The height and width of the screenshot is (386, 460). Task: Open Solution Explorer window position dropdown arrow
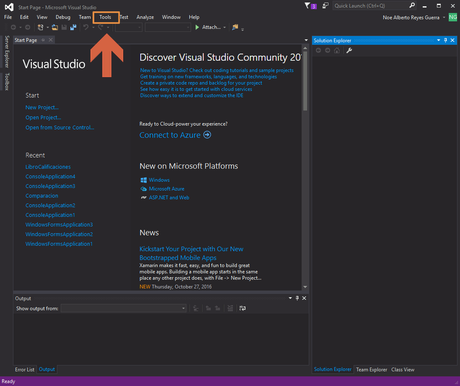(438, 40)
